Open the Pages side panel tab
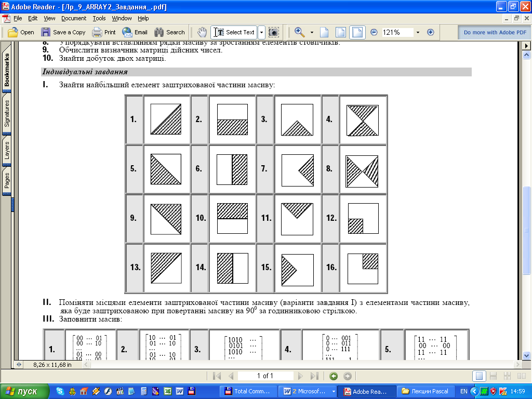The width and height of the screenshot is (532, 399). tap(7, 180)
